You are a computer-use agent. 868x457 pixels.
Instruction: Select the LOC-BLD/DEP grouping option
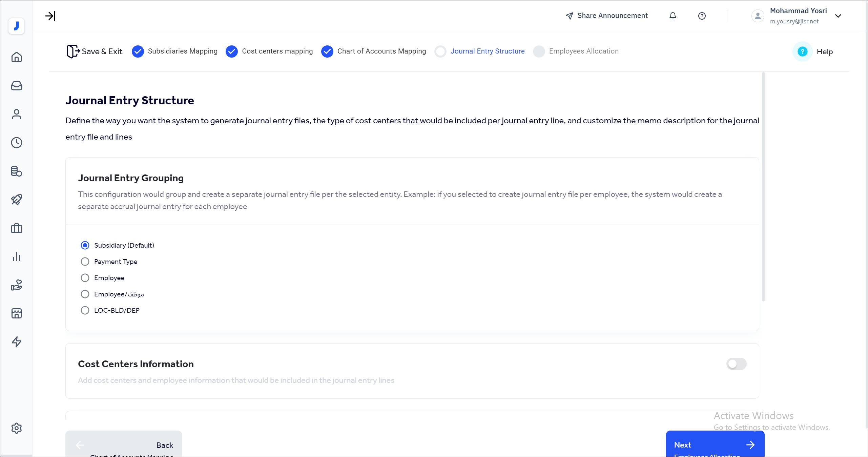click(85, 310)
